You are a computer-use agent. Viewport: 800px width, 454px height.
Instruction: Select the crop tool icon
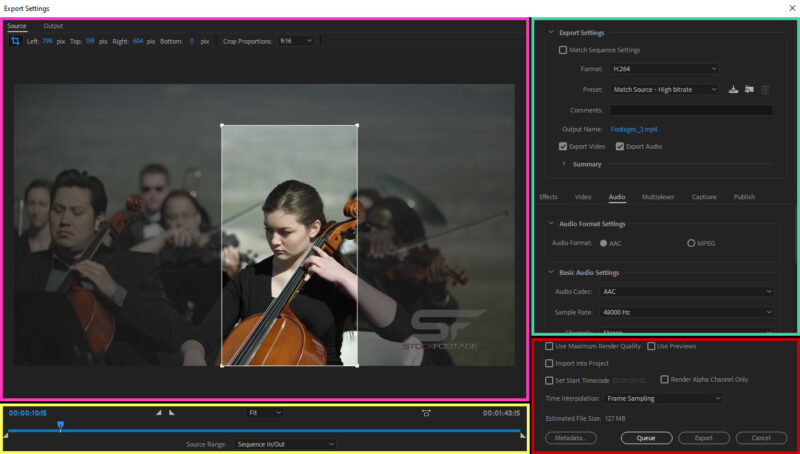(15, 41)
